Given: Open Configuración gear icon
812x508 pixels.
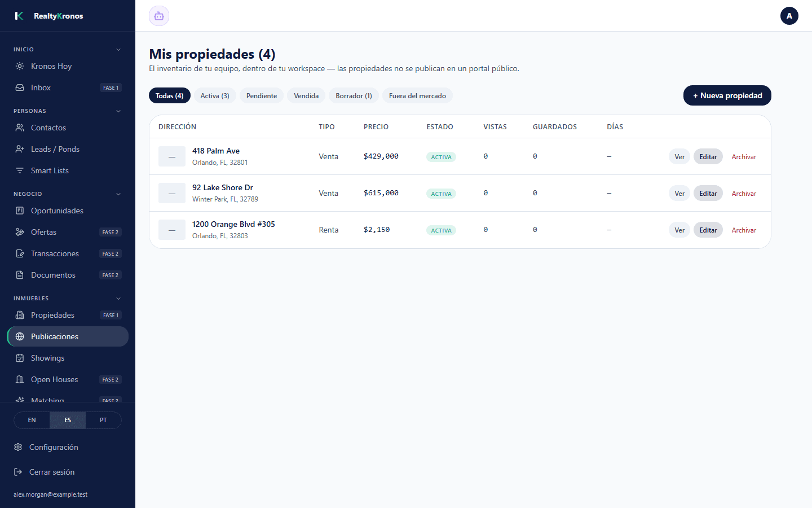Looking at the screenshot, I should point(18,447).
